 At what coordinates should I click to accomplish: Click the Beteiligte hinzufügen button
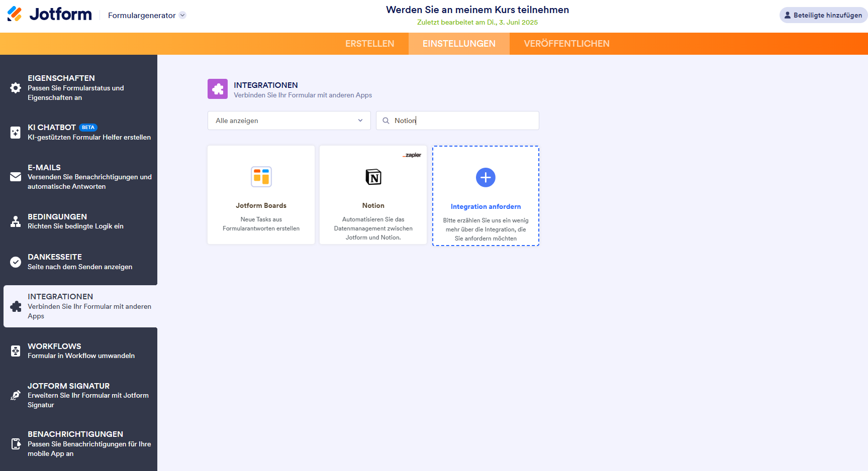[823, 15]
